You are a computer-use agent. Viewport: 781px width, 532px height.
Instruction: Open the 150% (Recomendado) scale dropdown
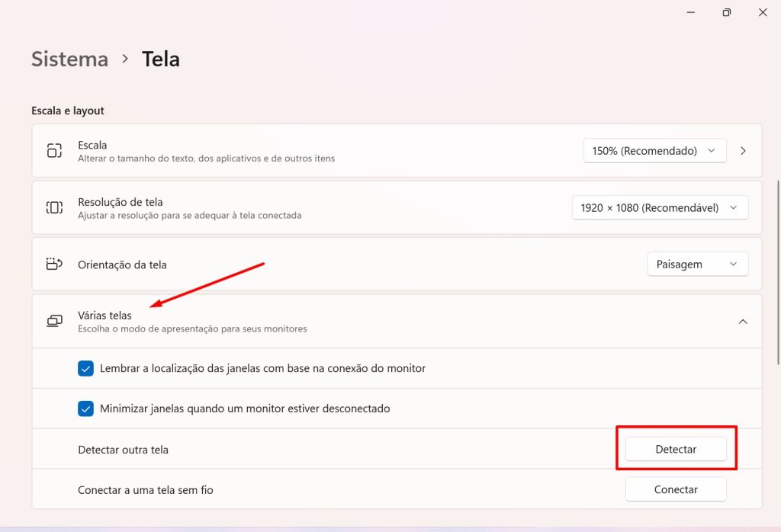[x=654, y=150]
